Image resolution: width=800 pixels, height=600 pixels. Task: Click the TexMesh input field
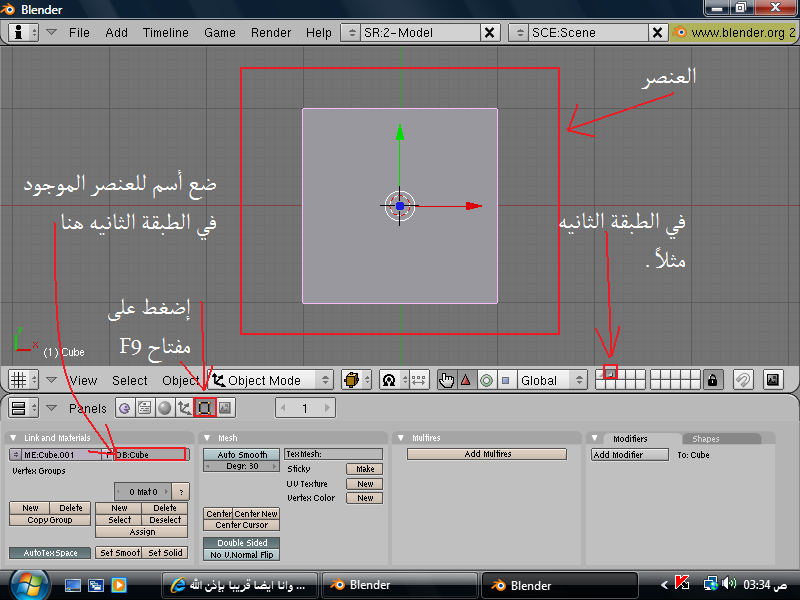333,454
